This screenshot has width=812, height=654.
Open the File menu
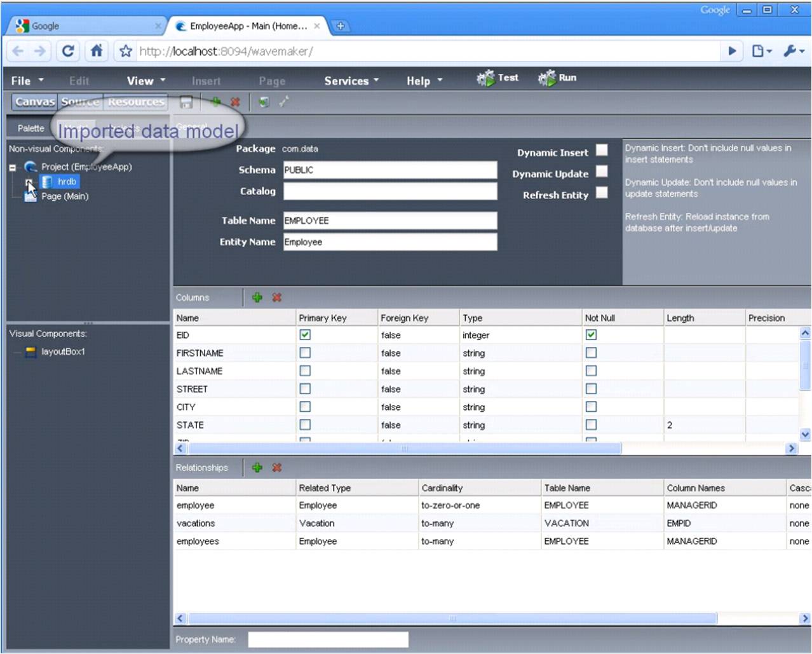click(x=27, y=81)
